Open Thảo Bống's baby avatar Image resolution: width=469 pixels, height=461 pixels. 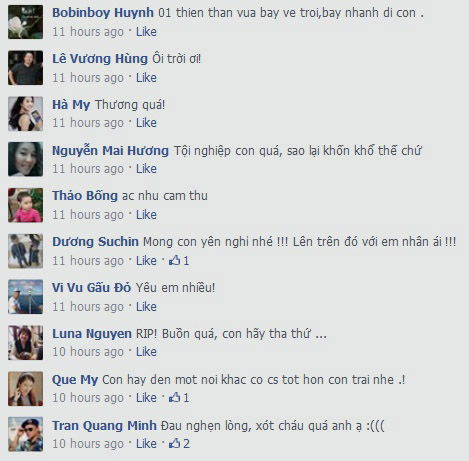coord(25,205)
